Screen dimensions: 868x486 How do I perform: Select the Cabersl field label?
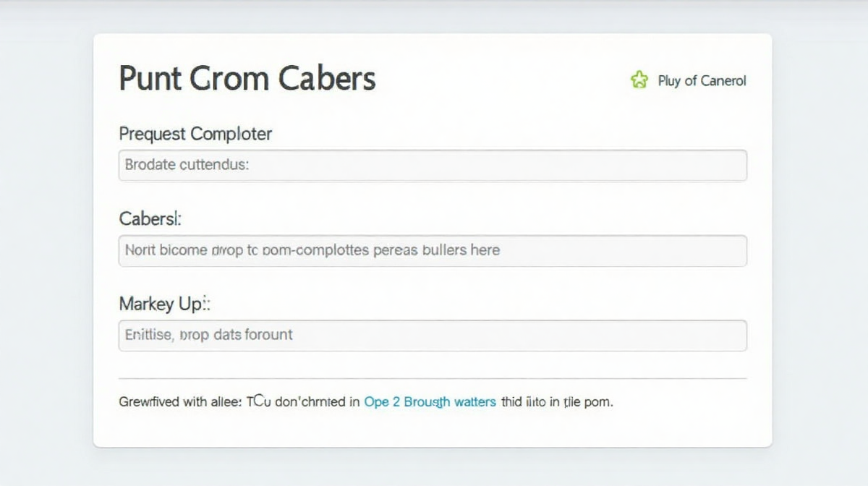click(150, 218)
